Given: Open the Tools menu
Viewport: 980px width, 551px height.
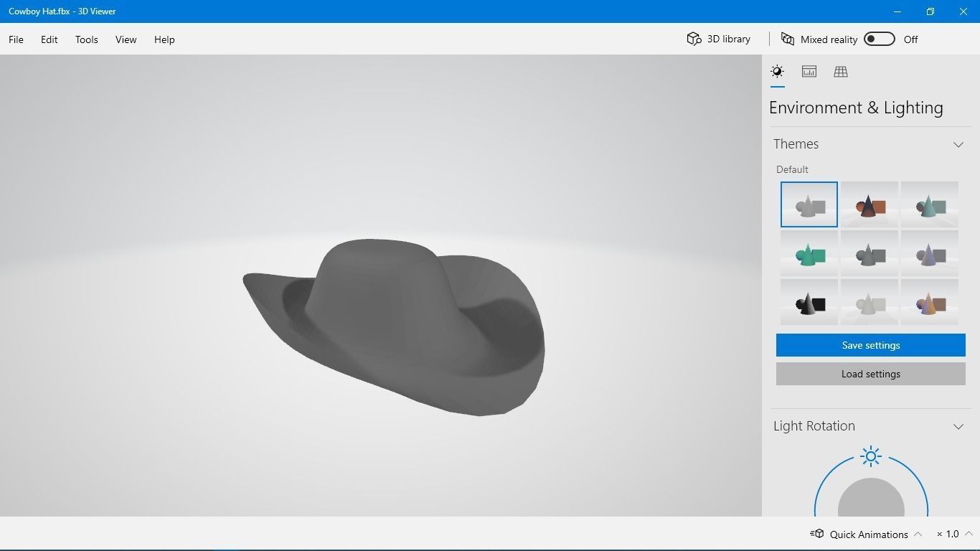Looking at the screenshot, I should tap(86, 39).
